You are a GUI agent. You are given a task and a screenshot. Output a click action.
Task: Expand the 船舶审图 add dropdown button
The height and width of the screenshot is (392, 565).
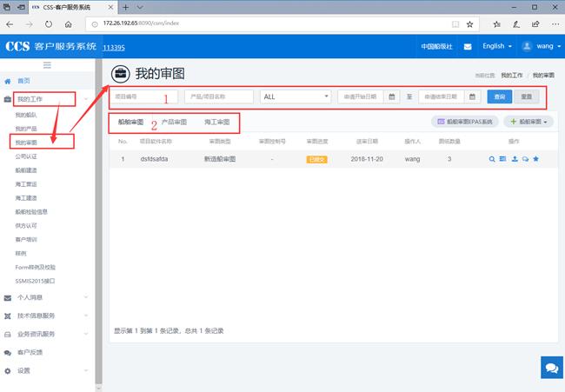pyautogui.click(x=529, y=123)
